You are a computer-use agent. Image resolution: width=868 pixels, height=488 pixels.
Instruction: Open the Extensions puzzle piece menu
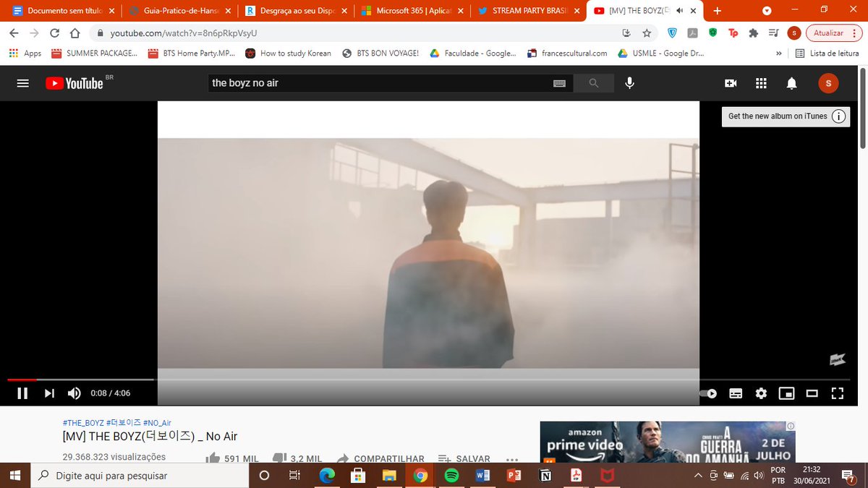pyautogui.click(x=753, y=33)
